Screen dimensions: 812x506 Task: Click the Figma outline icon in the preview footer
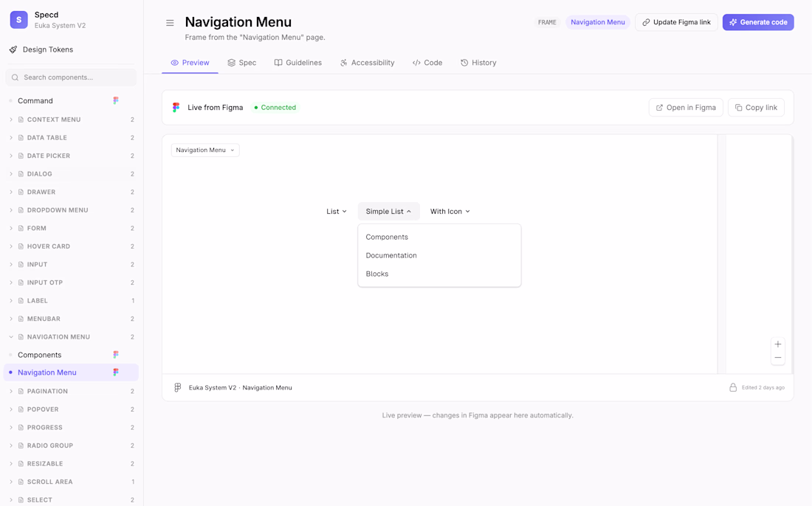(178, 387)
